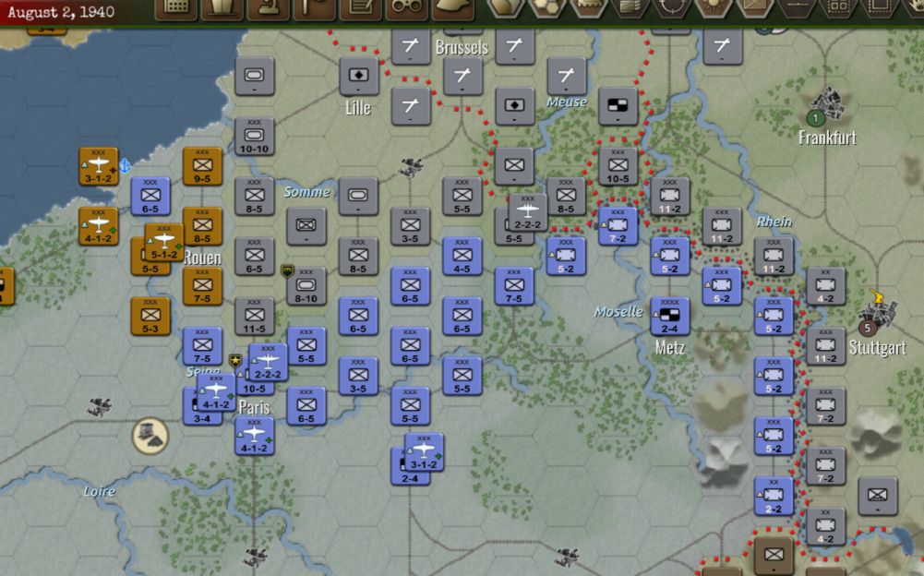Select orange air unit 4-1-2
This screenshot has height=576, width=924.
tap(99, 226)
